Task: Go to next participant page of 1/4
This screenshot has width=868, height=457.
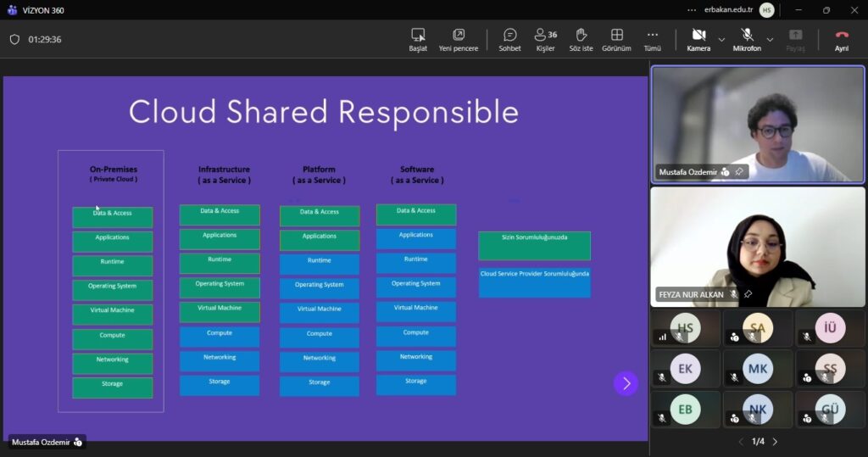Action: tap(775, 442)
